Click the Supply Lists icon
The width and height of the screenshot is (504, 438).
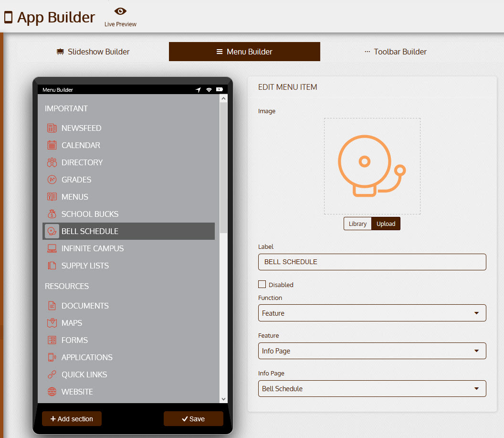pos(52,266)
